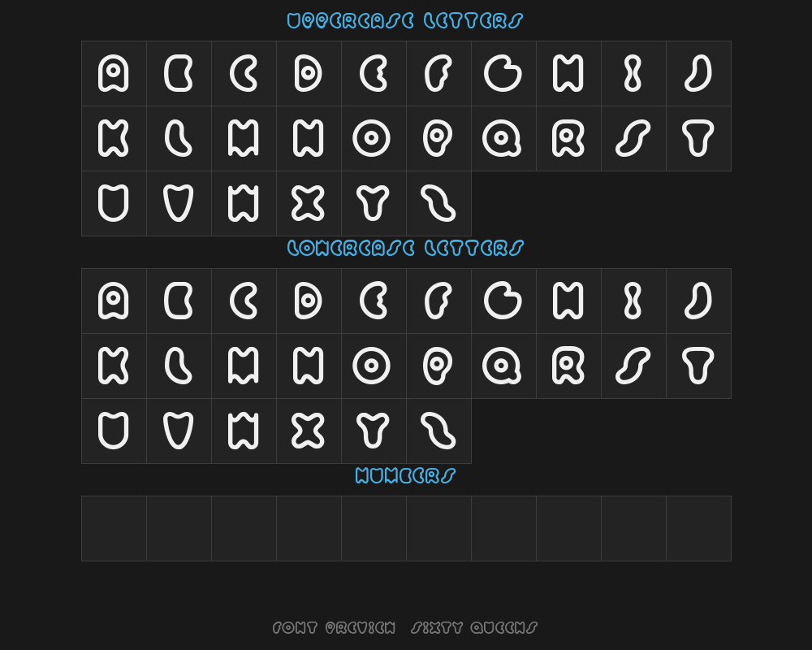Select the lowercase t glyph cell

(x=698, y=366)
